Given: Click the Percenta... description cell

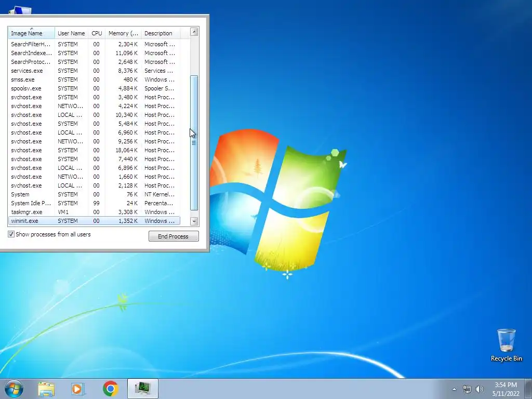Looking at the screenshot, I should click(x=158, y=203).
